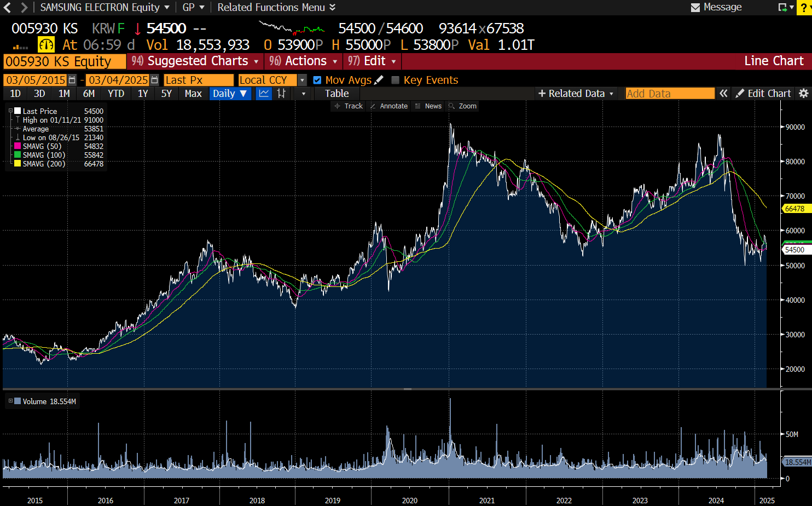This screenshot has width=812, height=506.
Task: Click the Average marker icon in legend
Action: 18,129
